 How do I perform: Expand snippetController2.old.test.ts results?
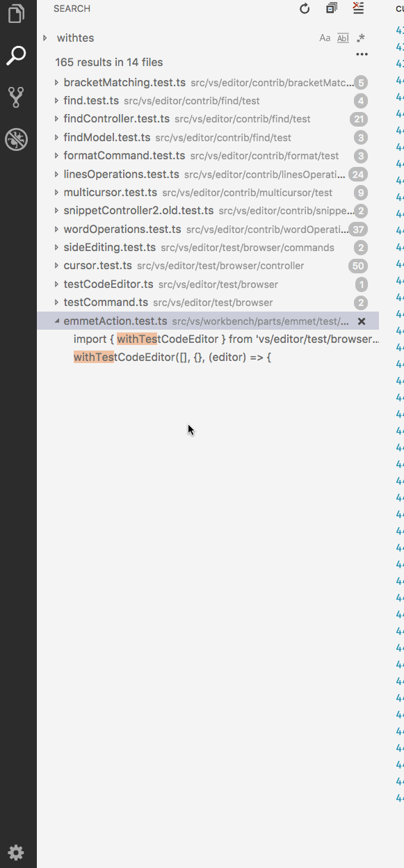(57, 211)
